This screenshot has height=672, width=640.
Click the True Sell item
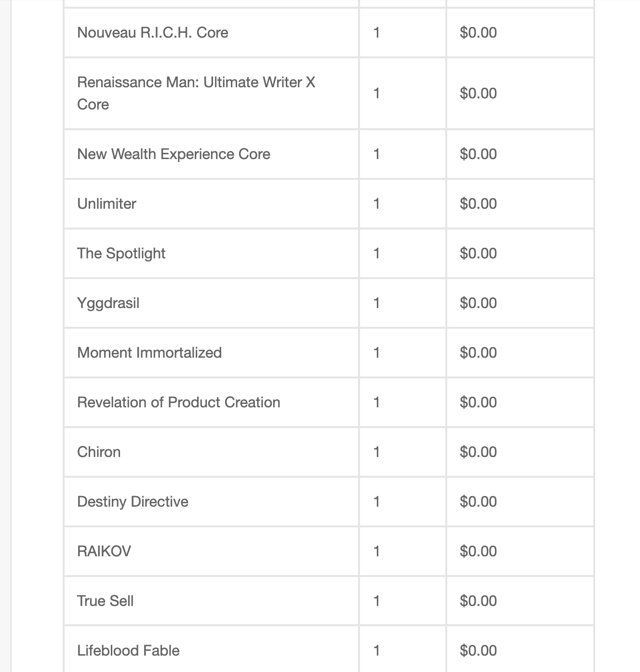[105, 601]
